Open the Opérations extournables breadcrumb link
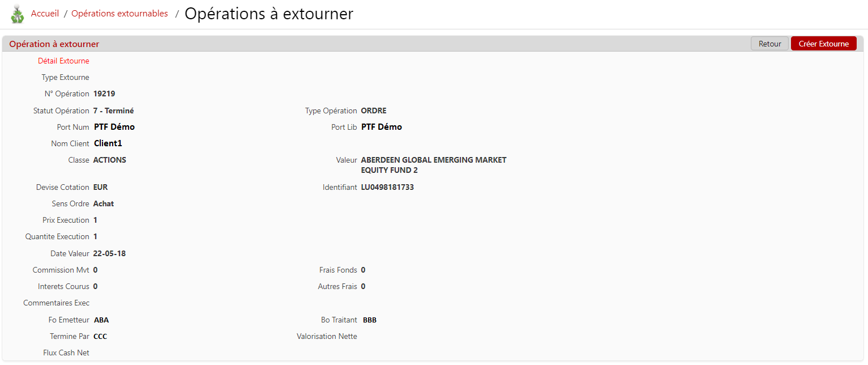Image resolution: width=868 pixels, height=365 pixels. click(x=119, y=14)
